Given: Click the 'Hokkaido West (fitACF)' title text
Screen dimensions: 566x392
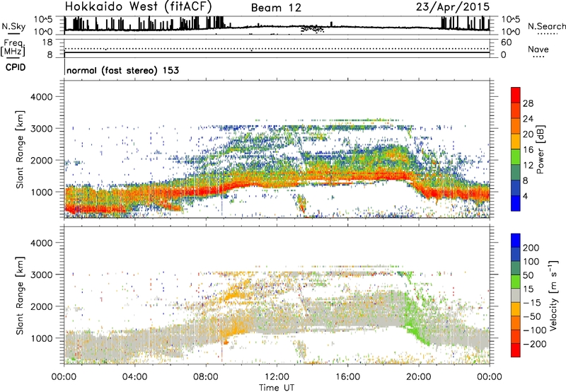Looking at the screenshot, I should pyautogui.click(x=138, y=6).
